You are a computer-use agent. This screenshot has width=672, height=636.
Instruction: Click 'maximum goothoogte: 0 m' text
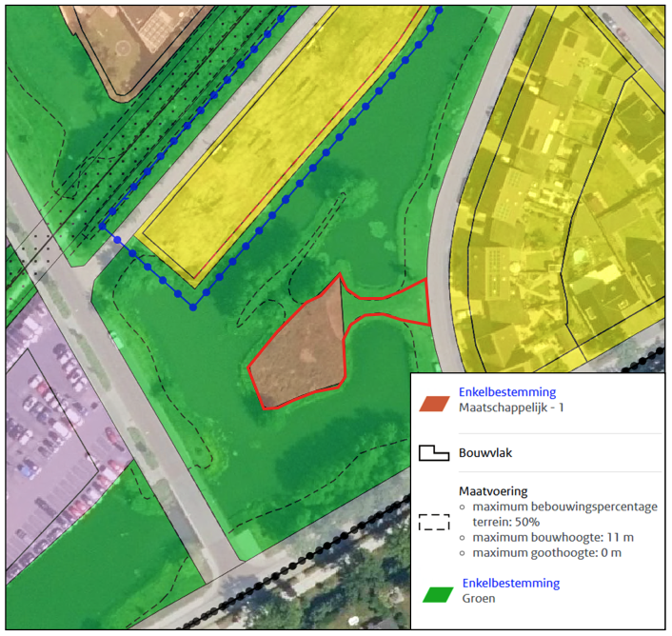click(x=547, y=553)
